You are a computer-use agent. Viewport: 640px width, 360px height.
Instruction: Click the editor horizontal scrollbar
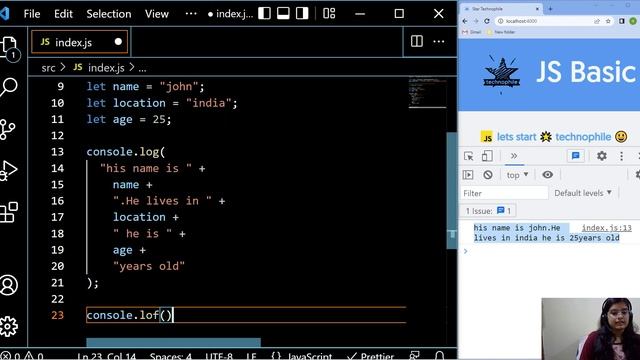[x=173, y=342]
